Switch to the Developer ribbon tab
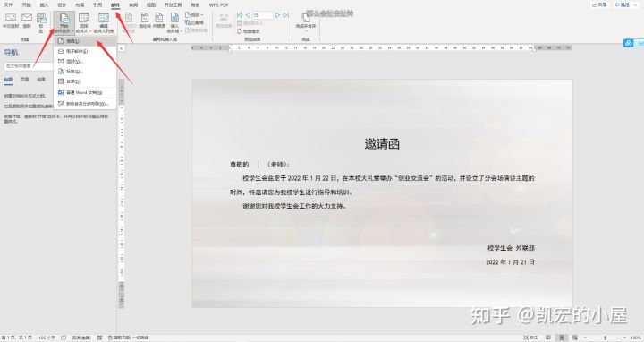 [x=173, y=5]
